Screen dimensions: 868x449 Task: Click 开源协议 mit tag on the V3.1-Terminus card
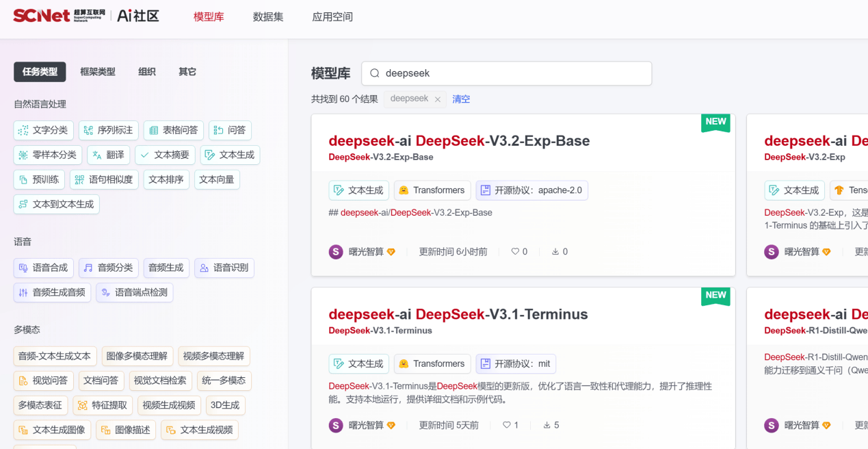516,363
